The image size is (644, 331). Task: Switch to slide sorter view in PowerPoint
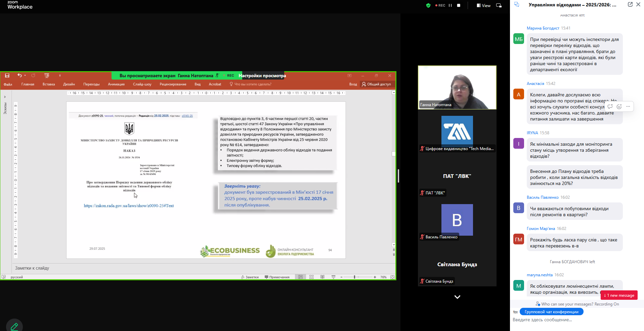(311, 277)
